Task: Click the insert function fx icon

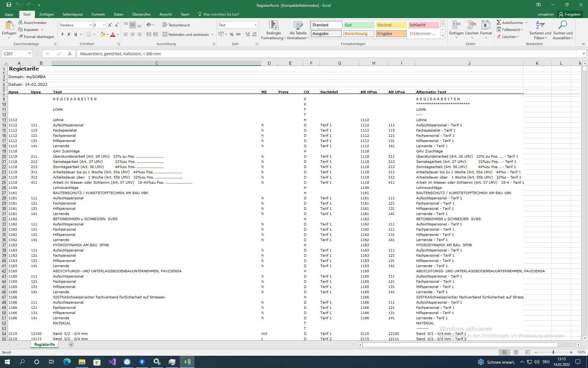Action: tap(70, 54)
